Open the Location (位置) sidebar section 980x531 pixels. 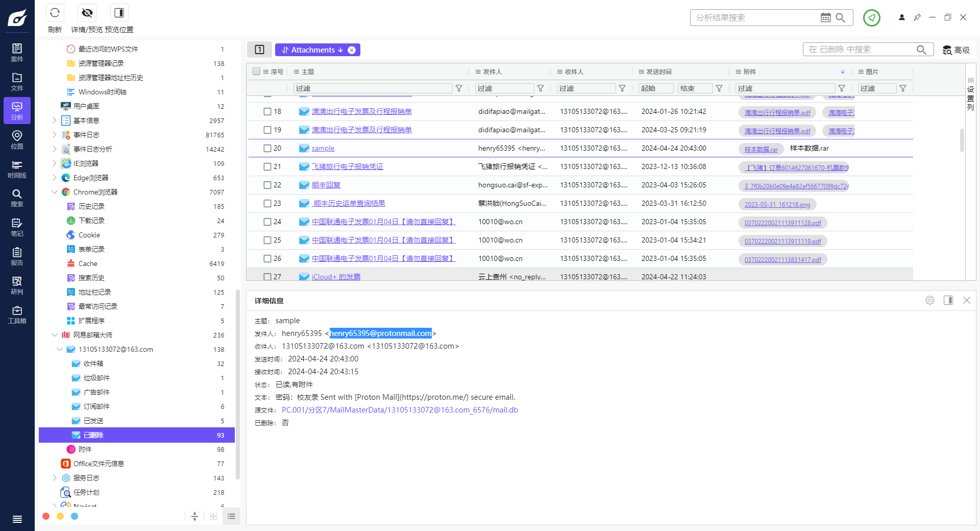(17, 139)
